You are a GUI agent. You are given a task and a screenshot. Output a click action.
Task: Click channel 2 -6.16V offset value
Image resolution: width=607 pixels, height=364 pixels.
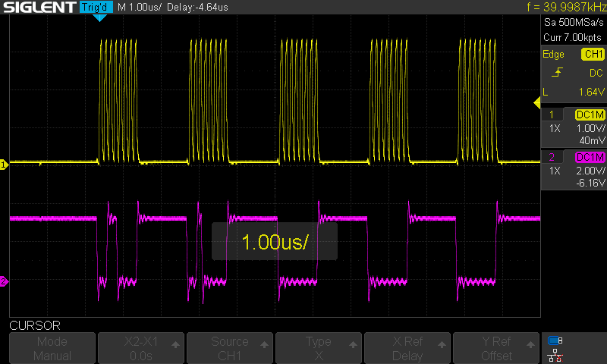[x=591, y=183]
